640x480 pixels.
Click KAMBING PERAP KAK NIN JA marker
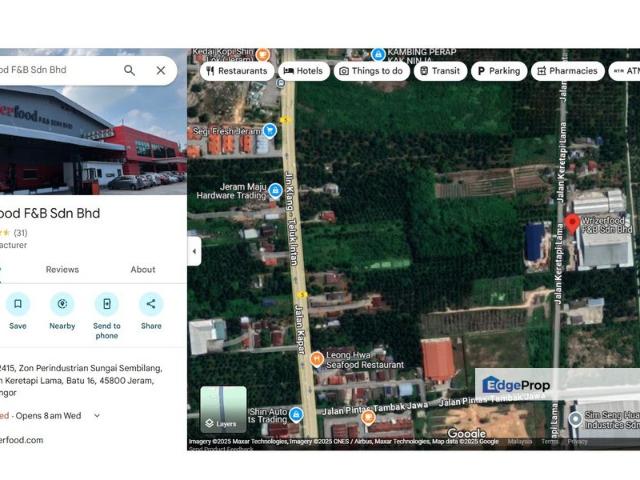coord(378,54)
